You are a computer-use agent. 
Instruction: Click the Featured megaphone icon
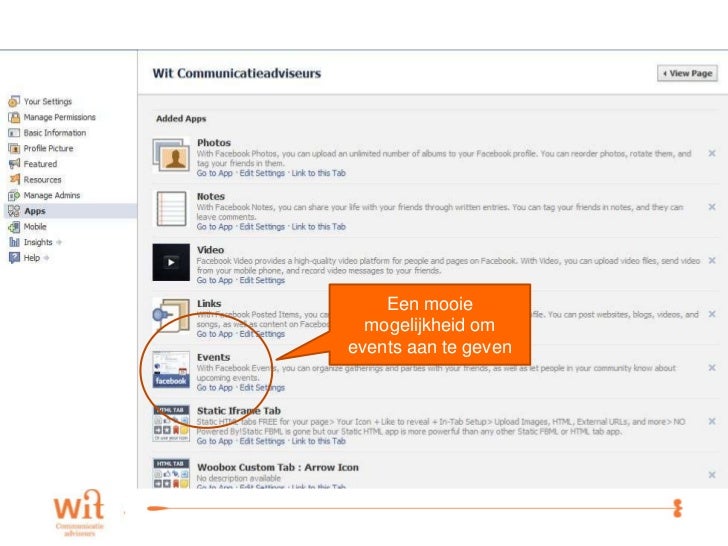click(x=14, y=164)
